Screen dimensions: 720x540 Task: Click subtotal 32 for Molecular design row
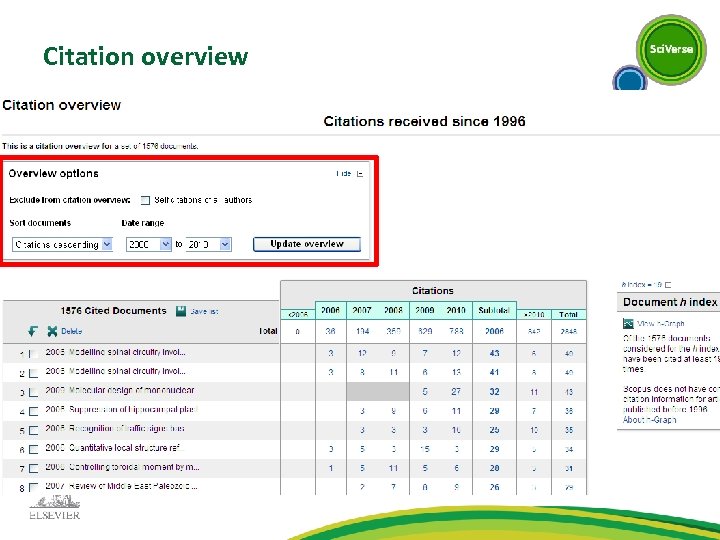494,392
